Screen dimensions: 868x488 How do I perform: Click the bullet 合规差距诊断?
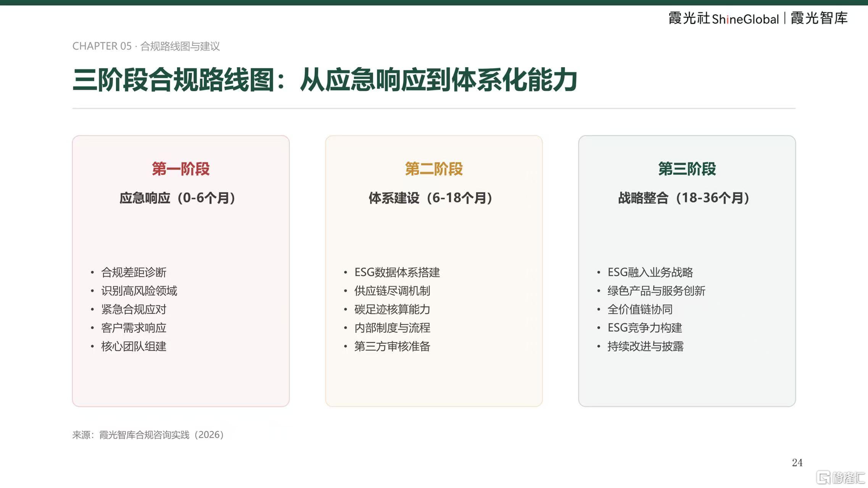pyautogui.click(x=134, y=272)
